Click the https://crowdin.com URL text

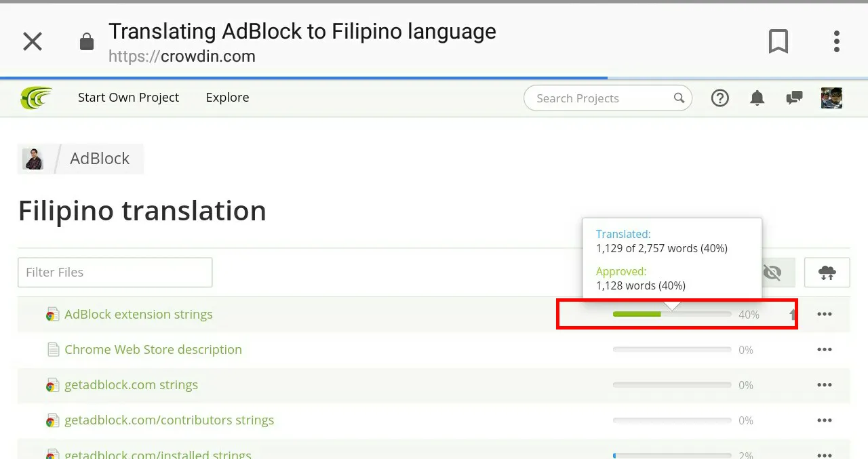182,56
